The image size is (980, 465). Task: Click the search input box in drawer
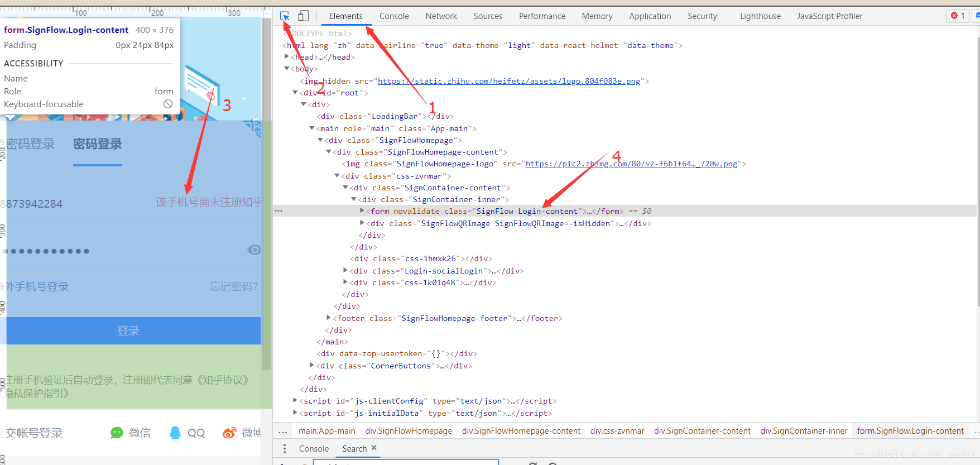pos(406,462)
